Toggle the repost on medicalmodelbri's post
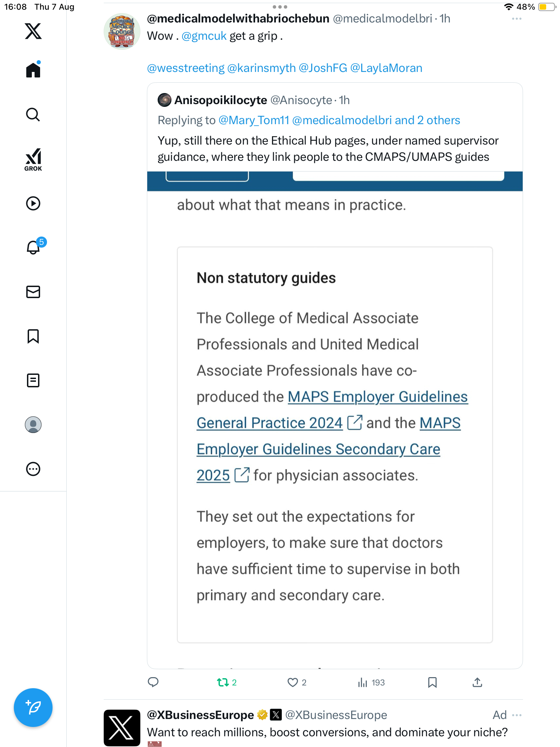Viewport: 560px width, 747px height. pos(223,682)
